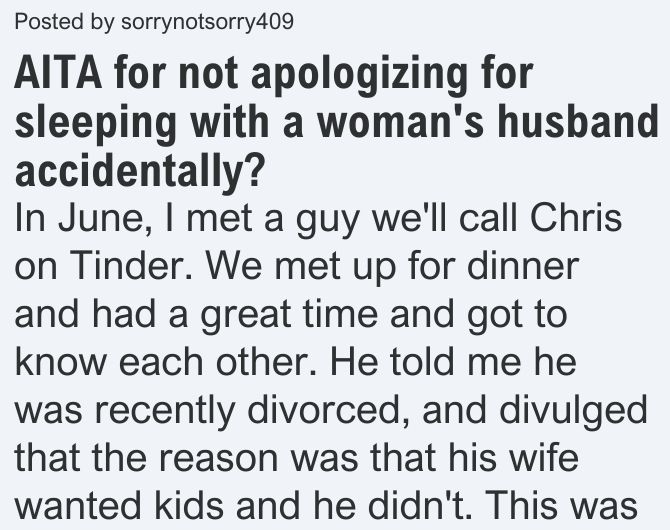The width and height of the screenshot is (670, 530).
Task: Click the word "apologizing" in the title
Action: click(x=358, y=75)
